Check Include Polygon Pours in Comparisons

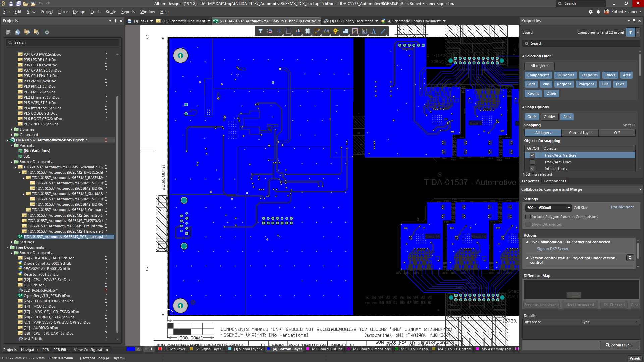(x=528, y=217)
